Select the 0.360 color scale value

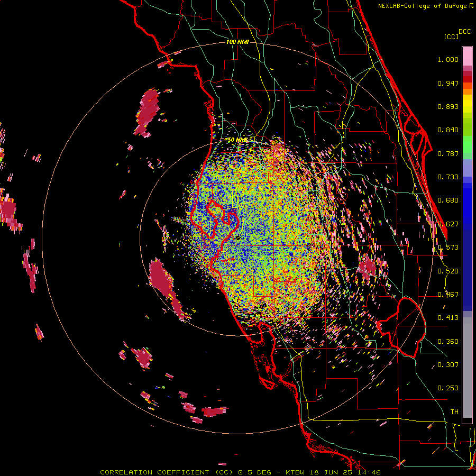coord(448,342)
